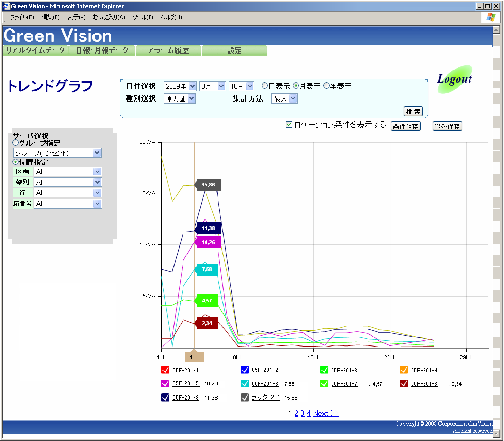Open the ツール(T) menu

(142, 17)
